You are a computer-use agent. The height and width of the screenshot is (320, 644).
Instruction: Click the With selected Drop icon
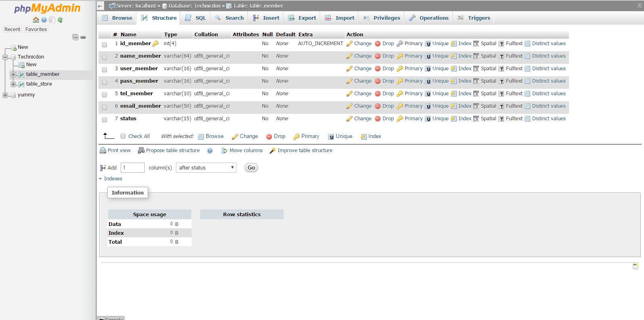click(269, 137)
